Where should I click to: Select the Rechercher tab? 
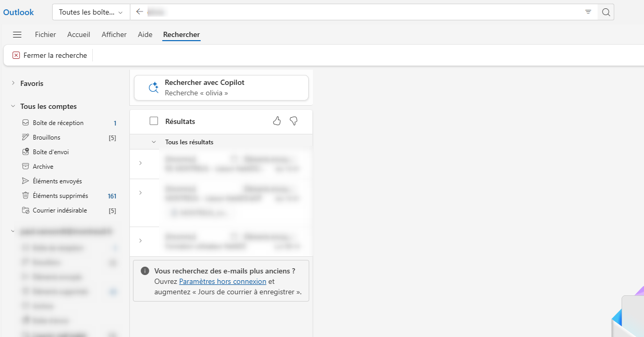181,34
